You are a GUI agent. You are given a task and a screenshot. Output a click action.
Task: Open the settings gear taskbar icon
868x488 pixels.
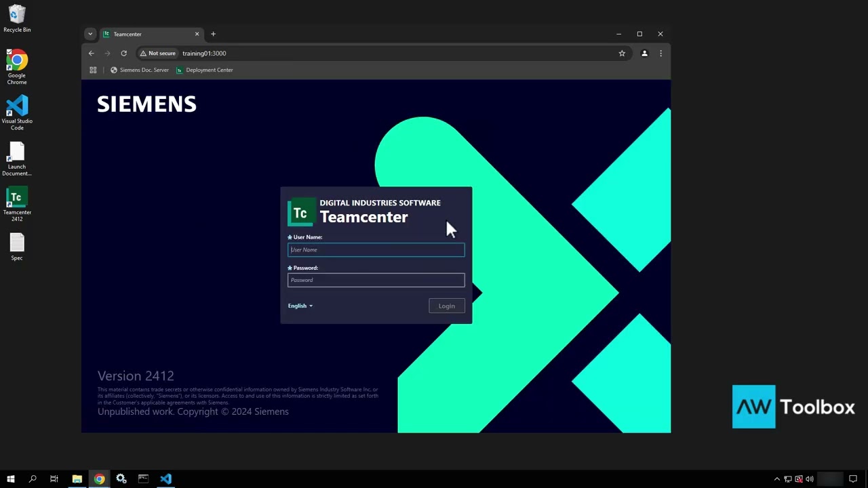coord(121,479)
